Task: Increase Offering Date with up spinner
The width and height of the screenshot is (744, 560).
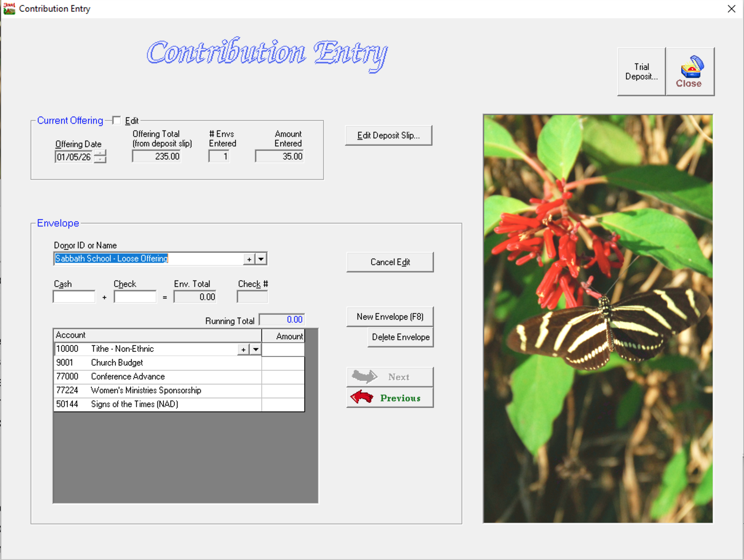Action: tap(100, 153)
